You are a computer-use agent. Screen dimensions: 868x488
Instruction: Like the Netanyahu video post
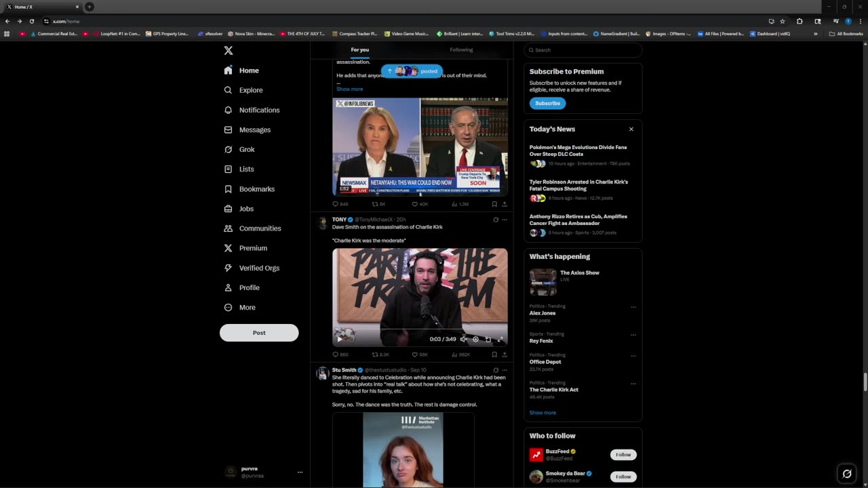420,204
